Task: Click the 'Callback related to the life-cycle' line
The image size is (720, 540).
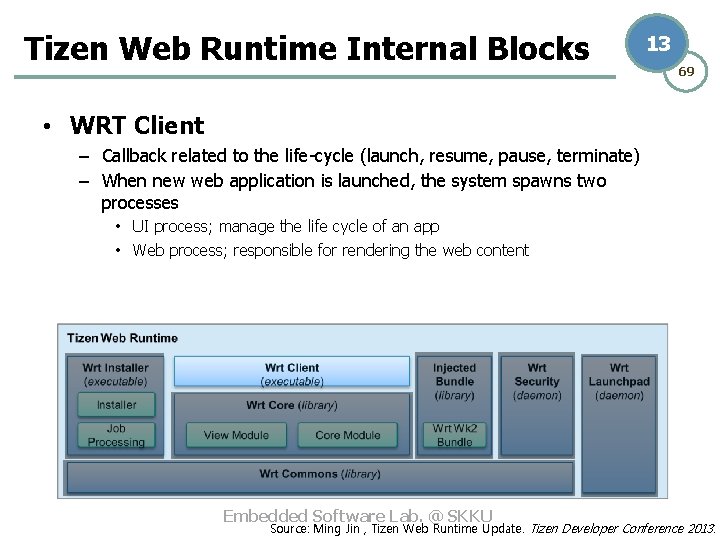Action: 371,156
